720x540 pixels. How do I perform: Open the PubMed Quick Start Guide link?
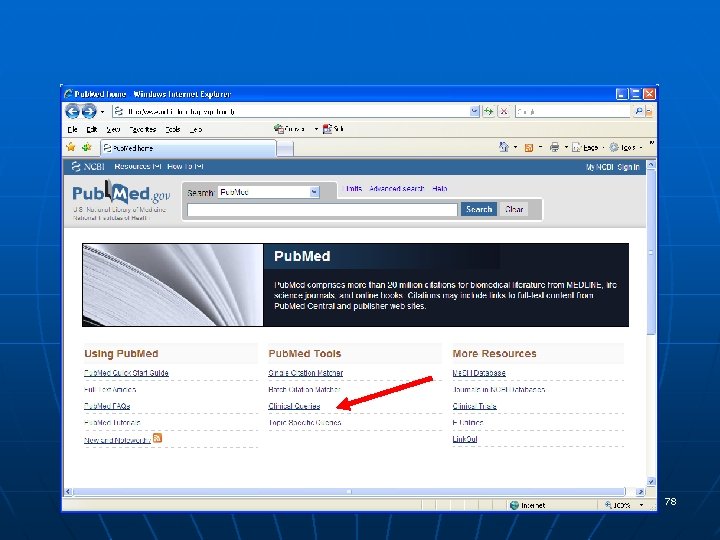tap(126, 373)
